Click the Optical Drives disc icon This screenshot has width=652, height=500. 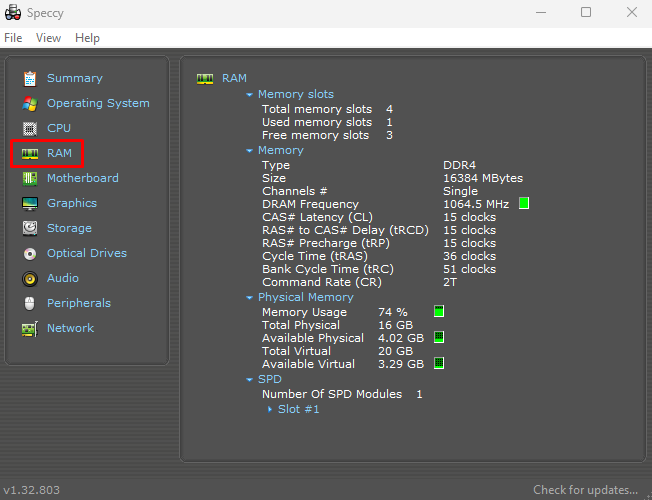point(30,253)
